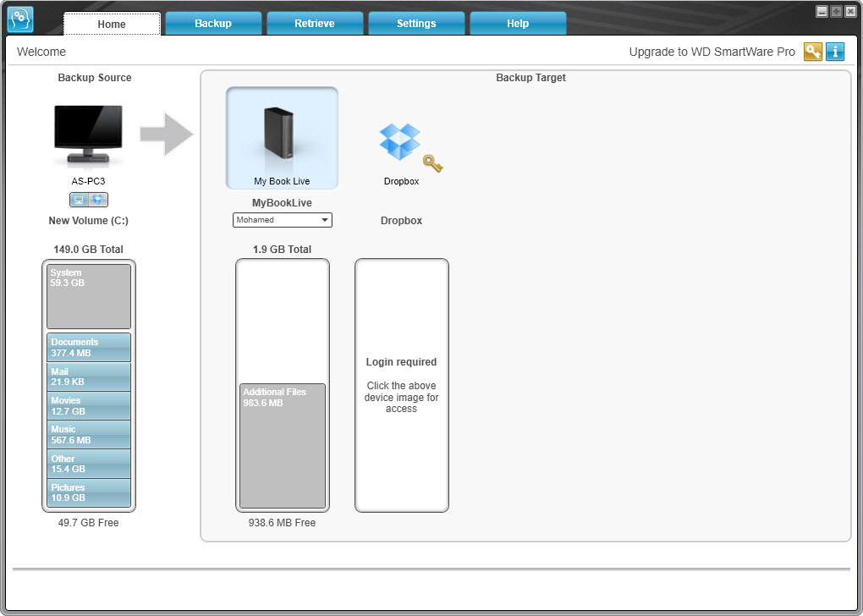Click the New Volume (C:) label
Viewport: 863px width, 616px height.
pyautogui.click(x=88, y=221)
